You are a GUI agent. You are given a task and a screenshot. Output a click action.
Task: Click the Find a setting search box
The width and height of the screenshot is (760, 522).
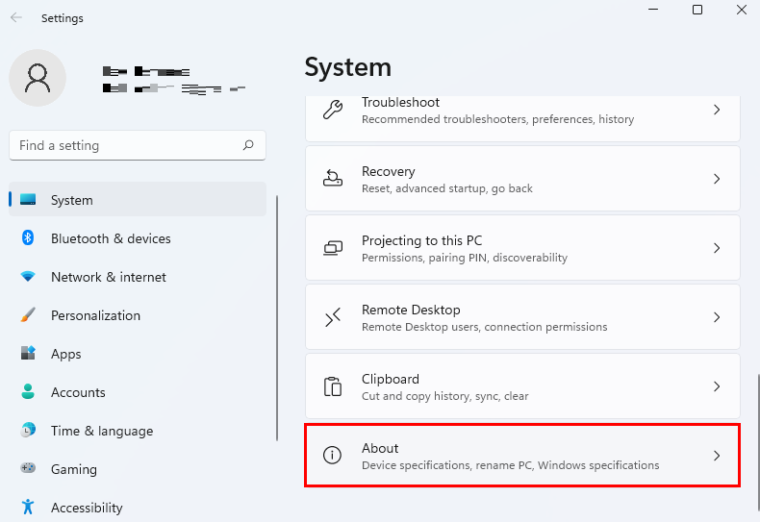click(137, 145)
